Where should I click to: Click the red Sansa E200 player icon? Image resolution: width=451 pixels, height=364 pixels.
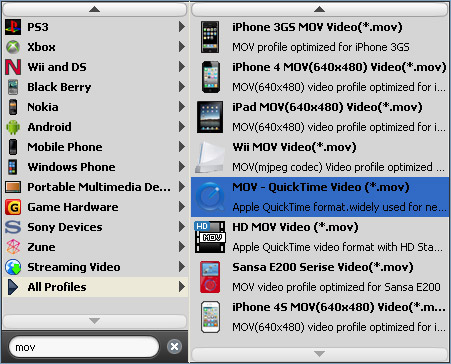tap(210, 277)
